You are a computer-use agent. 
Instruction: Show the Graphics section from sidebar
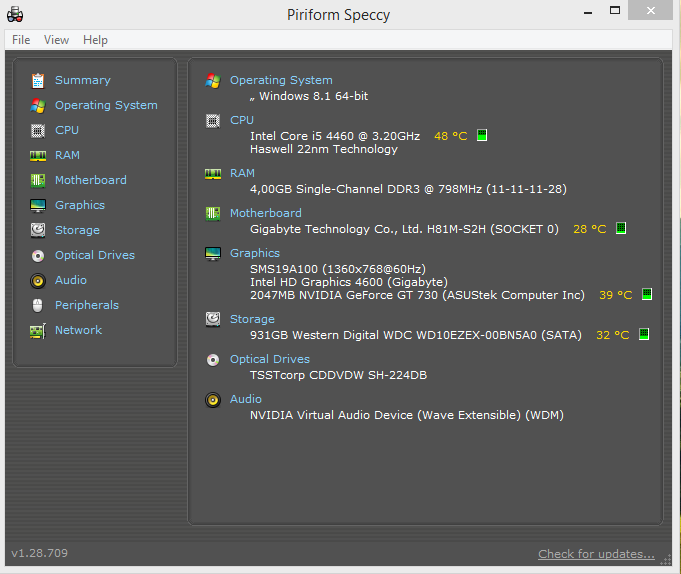point(80,205)
